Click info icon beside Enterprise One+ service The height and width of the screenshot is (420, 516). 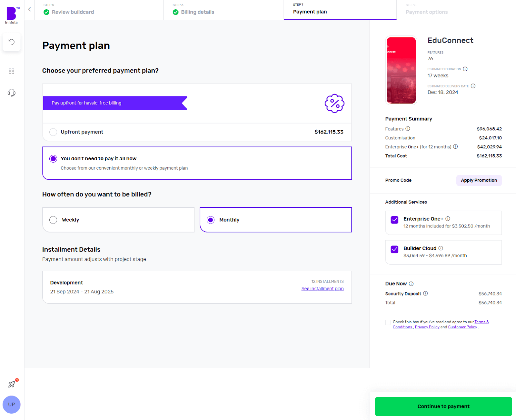click(x=448, y=219)
